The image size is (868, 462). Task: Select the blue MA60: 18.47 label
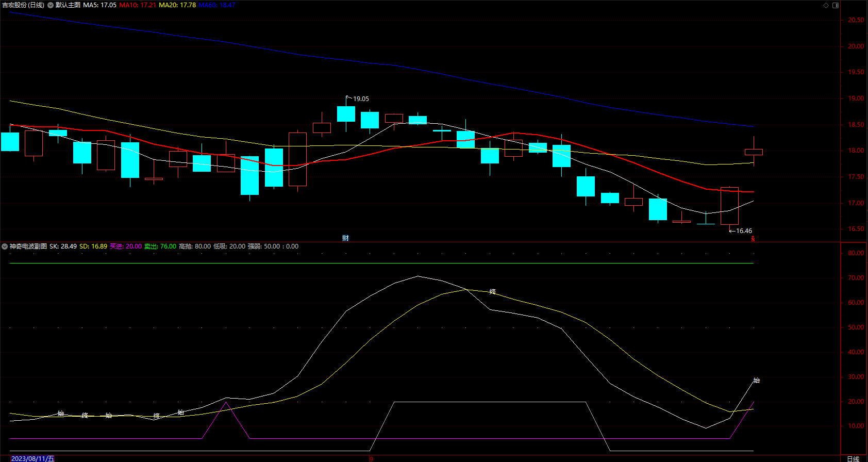pyautogui.click(x=216, y=5)
